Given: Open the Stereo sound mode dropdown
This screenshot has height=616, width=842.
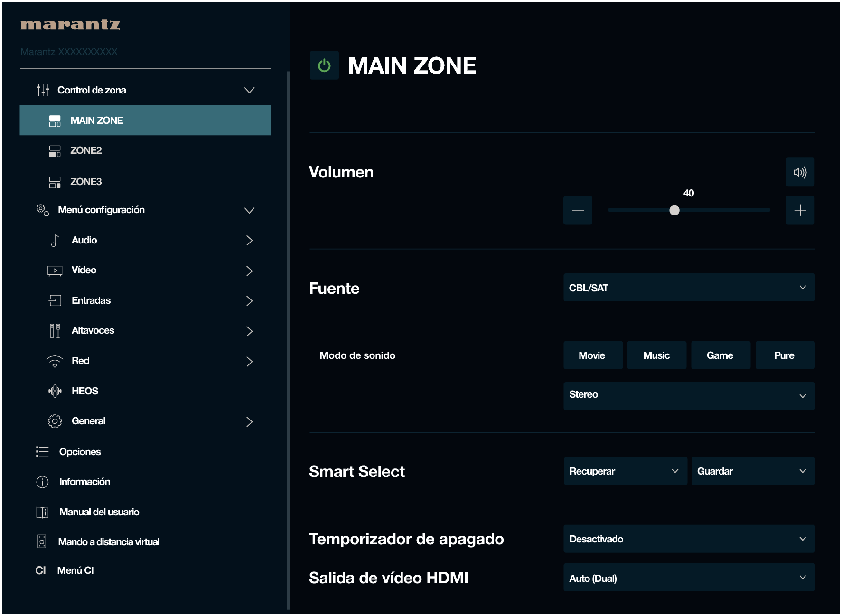Looking at the screenshot, I should tap(689, 396).
